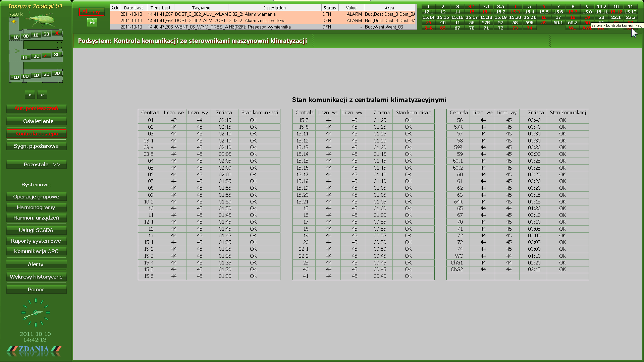The height and width of the screenshot is (362, 644).
Task: Sort alarms by the Tagname column header
Action: pos(201,8)
